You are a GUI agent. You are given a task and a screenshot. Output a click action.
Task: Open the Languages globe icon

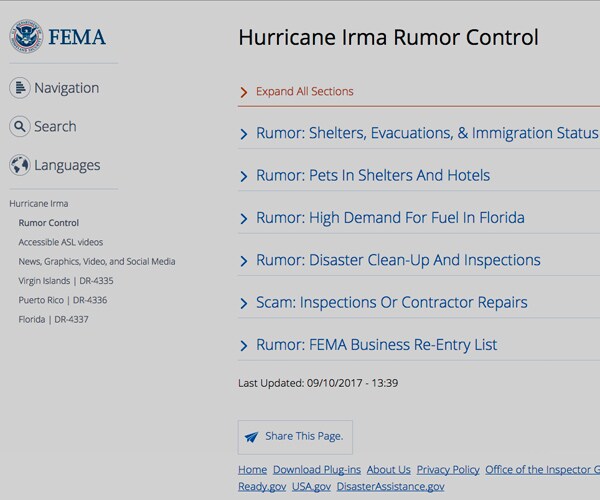point(20,166)
